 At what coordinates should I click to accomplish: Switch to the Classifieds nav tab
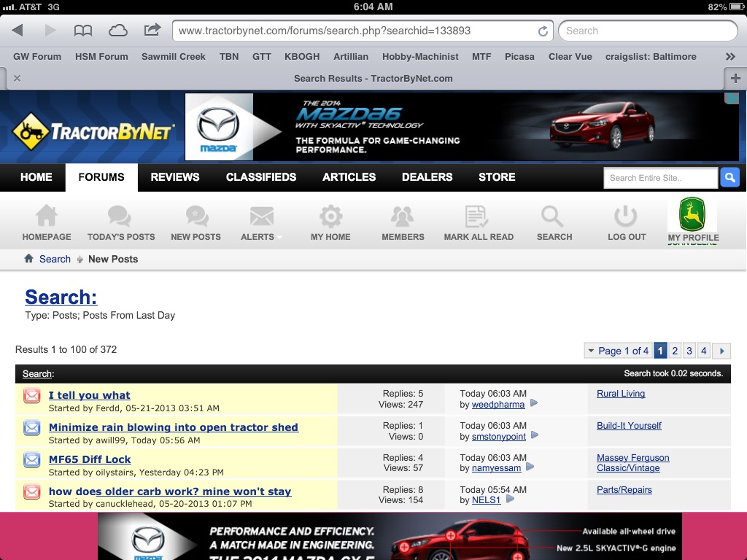coord(261,177)
